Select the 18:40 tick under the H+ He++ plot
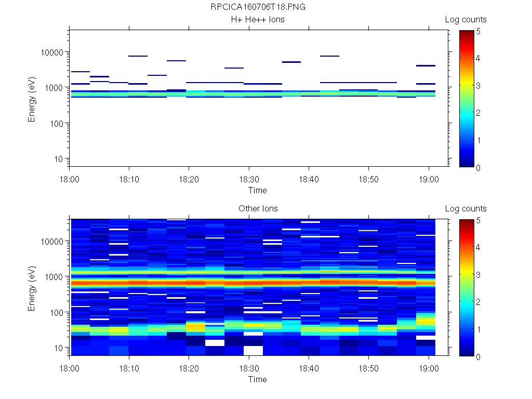Image resolution: width=532 pixels, height=399 pixels. coord(309,179)
